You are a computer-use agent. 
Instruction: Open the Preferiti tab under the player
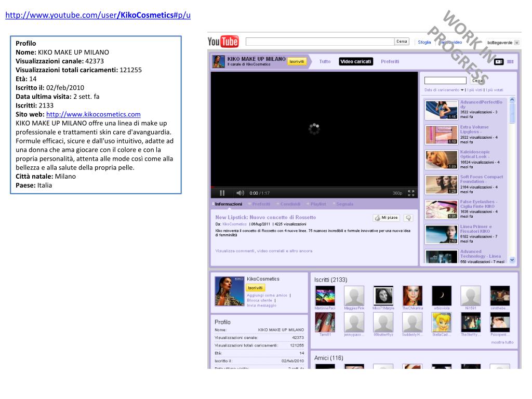(261, 204)
